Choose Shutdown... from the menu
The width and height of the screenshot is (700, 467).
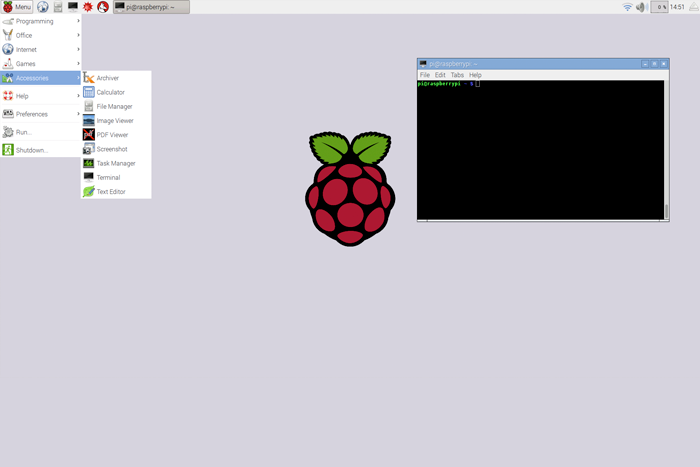click(41, 150)
